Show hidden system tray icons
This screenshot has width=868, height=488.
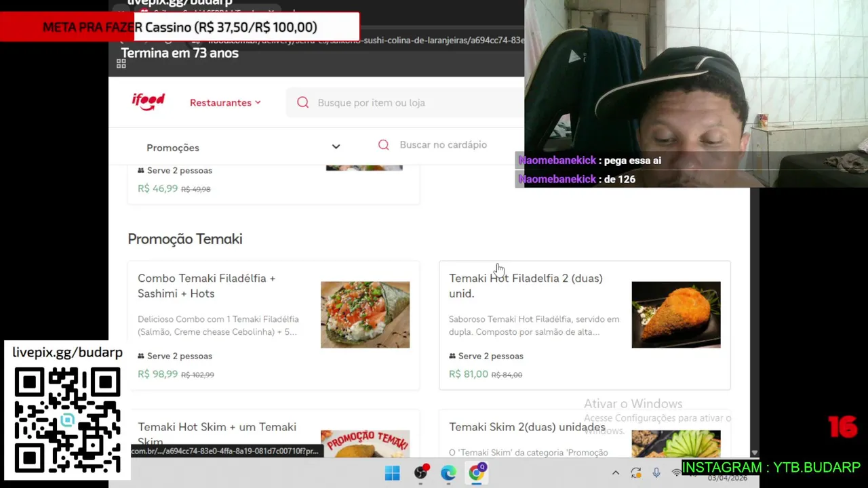point(616,473)
